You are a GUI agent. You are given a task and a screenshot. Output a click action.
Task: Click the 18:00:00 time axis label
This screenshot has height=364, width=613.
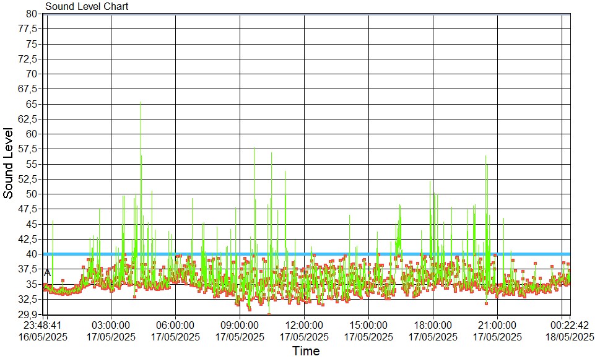coord(433,326)
